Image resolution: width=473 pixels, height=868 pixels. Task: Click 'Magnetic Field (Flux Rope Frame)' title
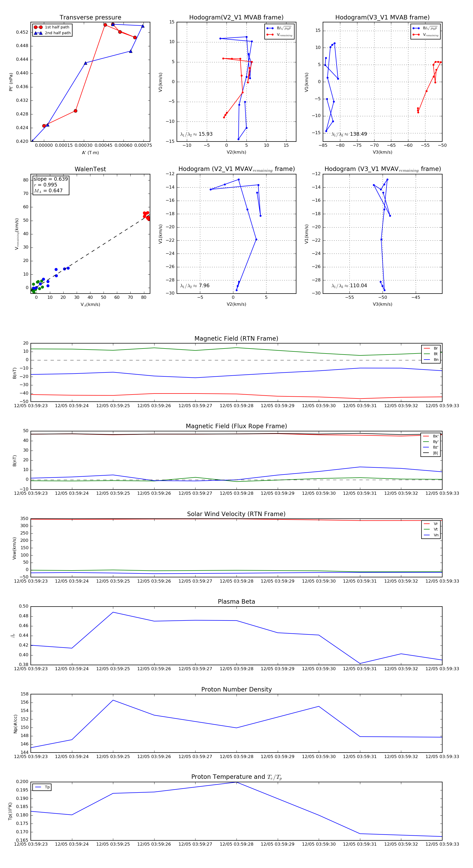coord(236,426)
